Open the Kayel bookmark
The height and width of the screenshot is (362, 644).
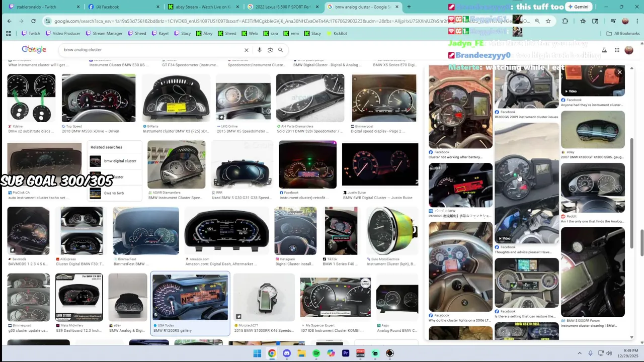(160, 33)
